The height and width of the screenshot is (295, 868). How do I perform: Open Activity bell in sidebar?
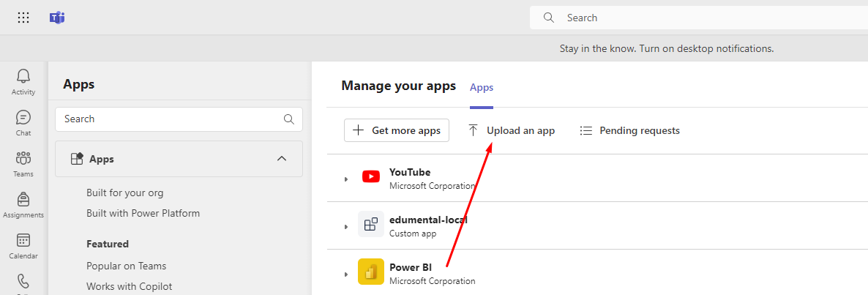(23, 82)
